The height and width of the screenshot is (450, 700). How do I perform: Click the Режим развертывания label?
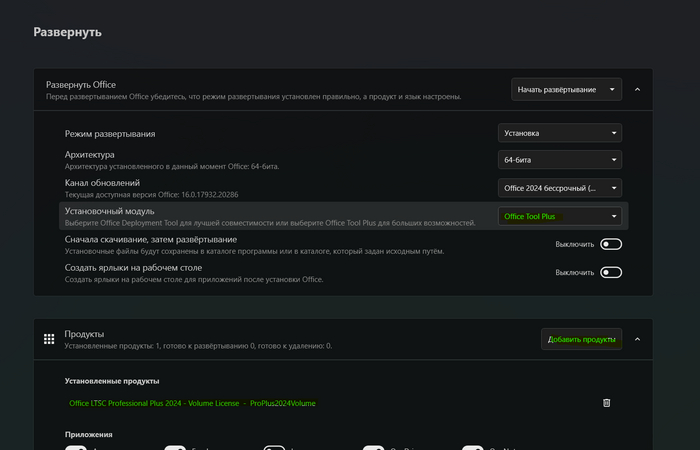[x=110, y=133]
